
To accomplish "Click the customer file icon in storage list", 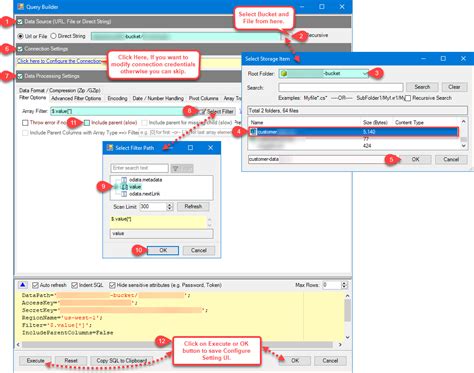I will point(253,132).
